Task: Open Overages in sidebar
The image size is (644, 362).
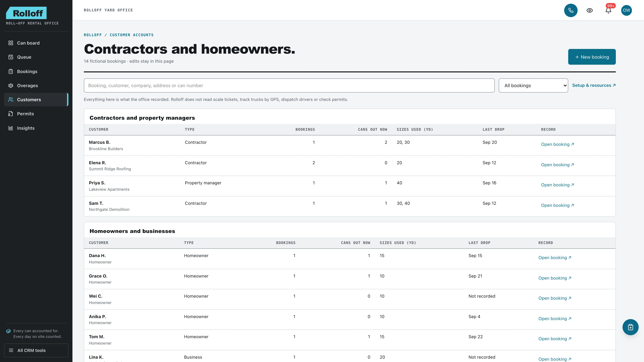Action: click(x=36, y=85)
